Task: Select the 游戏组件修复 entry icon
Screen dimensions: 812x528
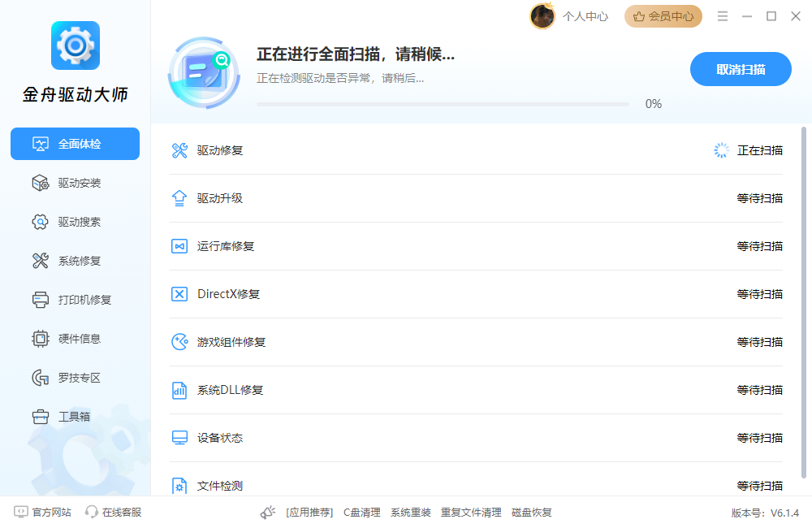Action: [179, 342]
